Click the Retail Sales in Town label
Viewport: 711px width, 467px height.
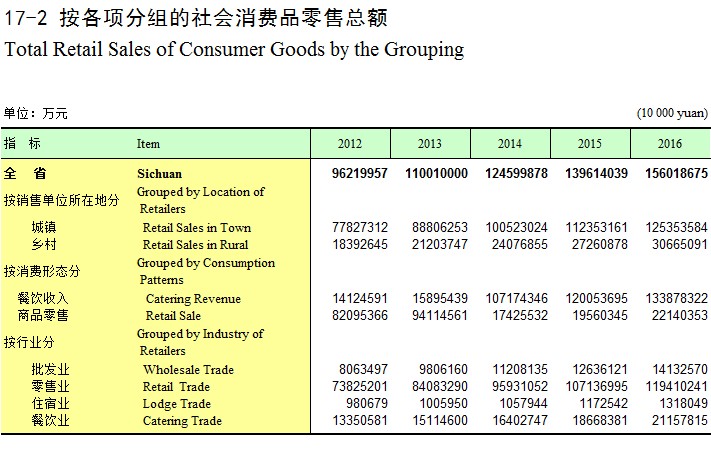click(197, 228)
